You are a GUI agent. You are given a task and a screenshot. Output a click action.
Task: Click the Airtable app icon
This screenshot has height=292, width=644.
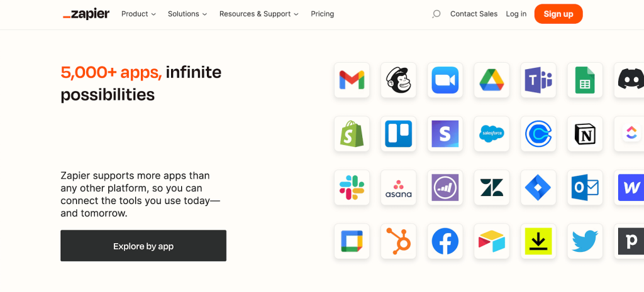(492, 241)
